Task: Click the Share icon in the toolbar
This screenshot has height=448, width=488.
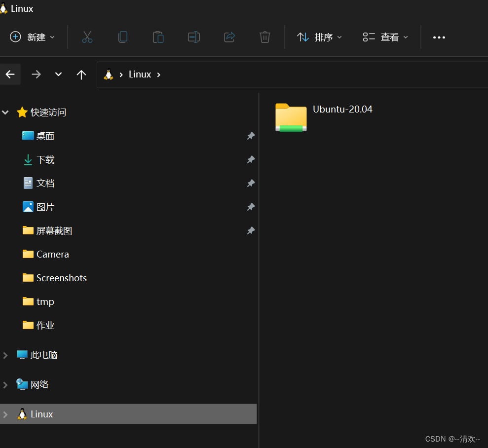Action: [x=229, y=37]
